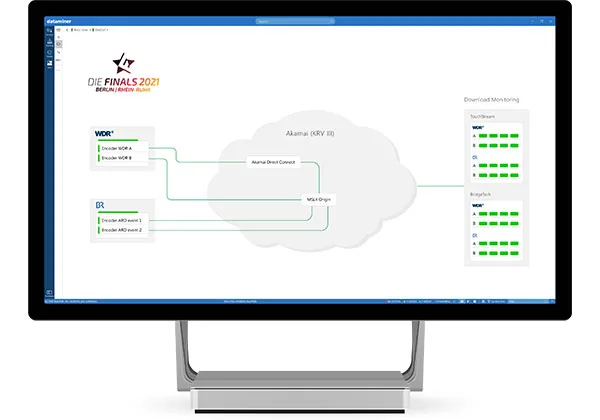The height and width of the screenshot is (420, 600).
Task: Select Encoder ARD event 2
Action: tap(122, 230)
